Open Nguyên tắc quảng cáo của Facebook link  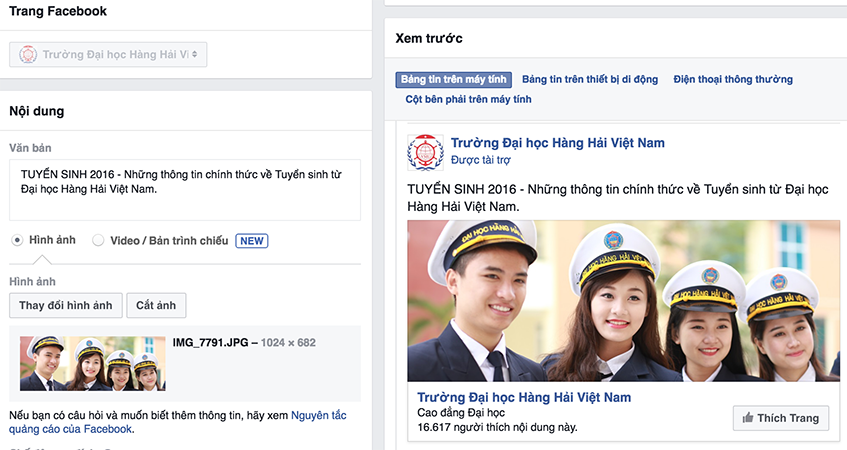coord(178,422)
